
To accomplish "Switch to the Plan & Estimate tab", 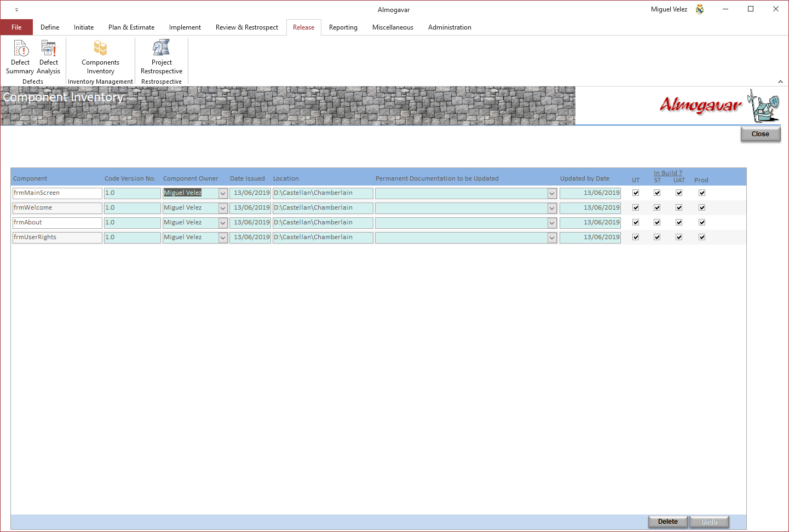I will [131, 27].
